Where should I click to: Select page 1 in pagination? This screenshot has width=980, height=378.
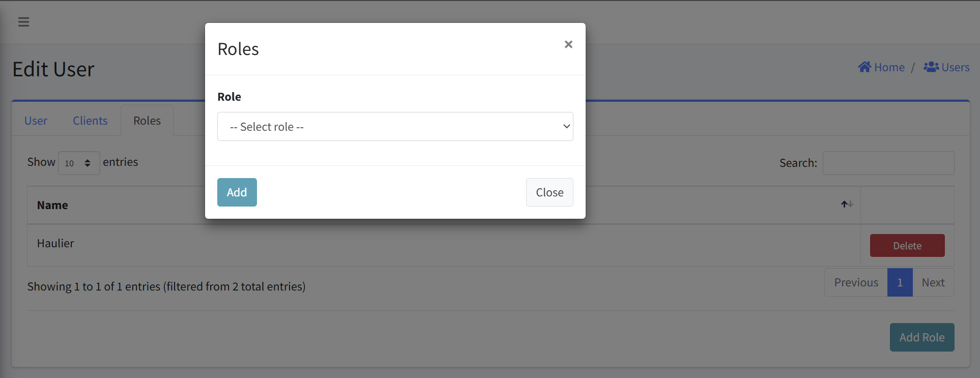[900, 282]
